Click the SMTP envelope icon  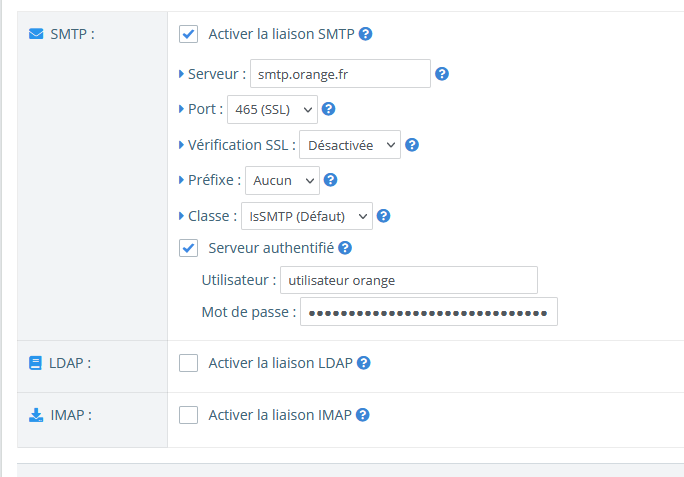36,34
